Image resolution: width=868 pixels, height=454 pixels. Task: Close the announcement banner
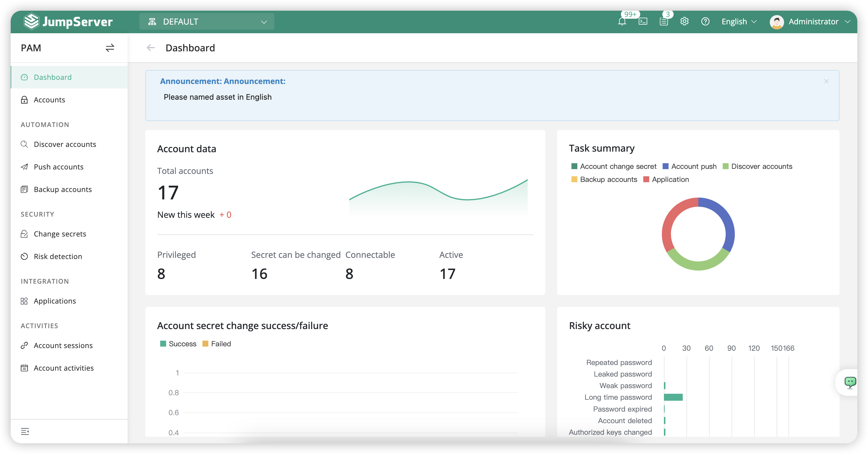point(826,81)
